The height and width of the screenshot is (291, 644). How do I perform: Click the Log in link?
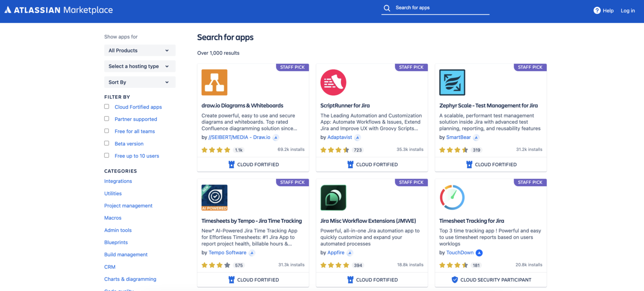pyautogui.click(x=628, y=10)
